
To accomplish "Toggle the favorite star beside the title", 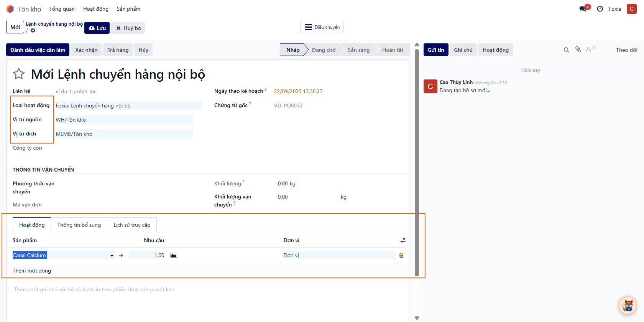I will click(19, 74).
